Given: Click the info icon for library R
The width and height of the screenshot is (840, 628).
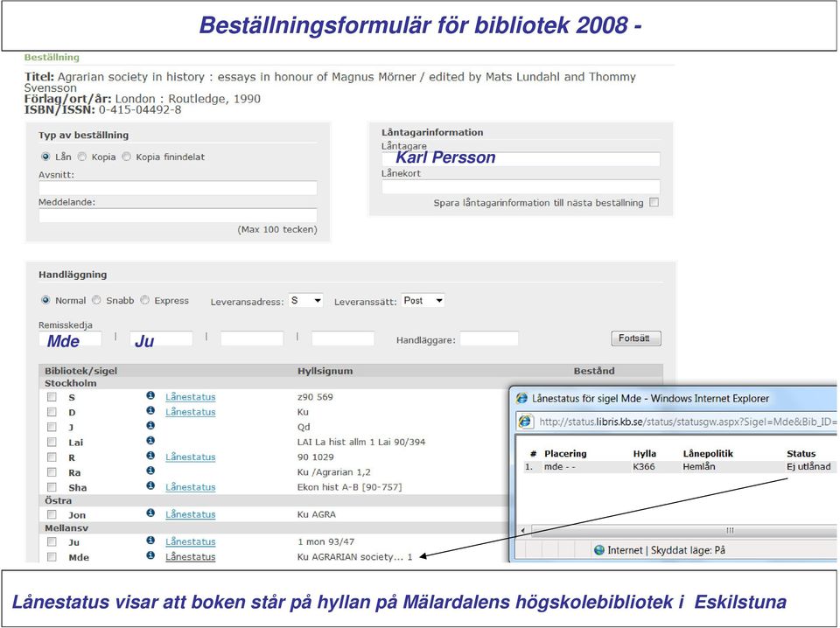Looking at the screenshot, I should pos(150,456).
